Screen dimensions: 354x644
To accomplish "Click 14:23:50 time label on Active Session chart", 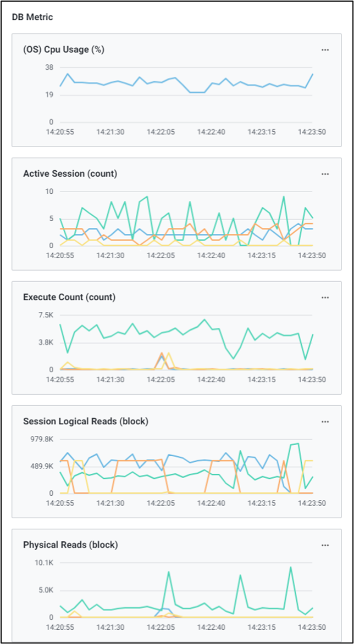I will [311, 256].
